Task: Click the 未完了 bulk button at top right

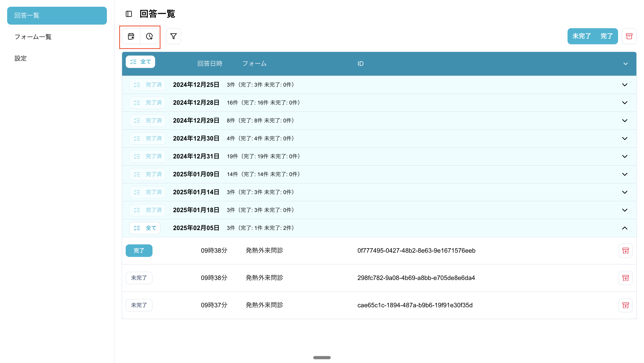Action: tap(581, 36)
